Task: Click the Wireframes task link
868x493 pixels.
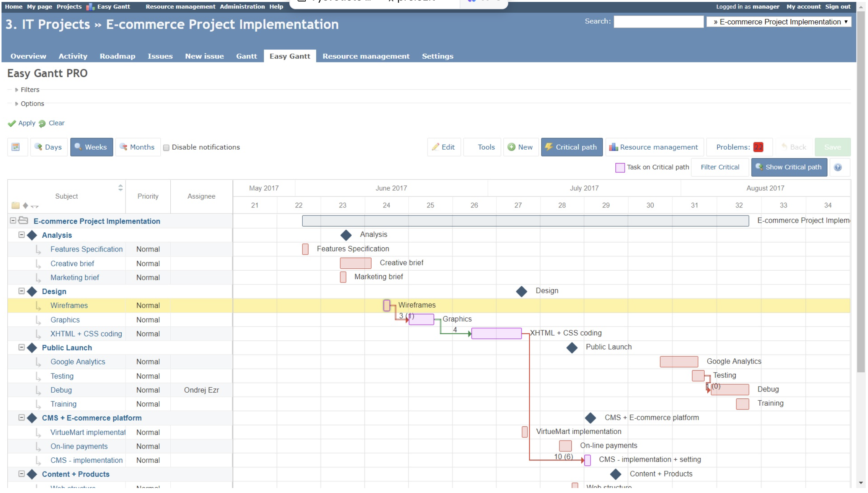Action: [x=69, y=305]
